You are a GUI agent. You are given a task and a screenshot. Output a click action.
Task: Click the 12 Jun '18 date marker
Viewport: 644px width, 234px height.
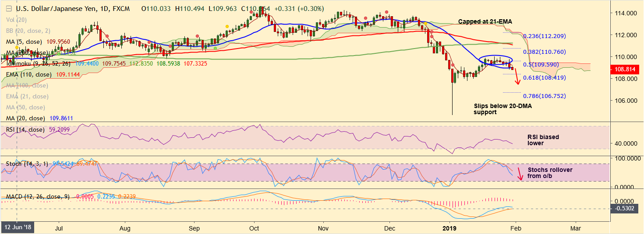tap(18, 228)
